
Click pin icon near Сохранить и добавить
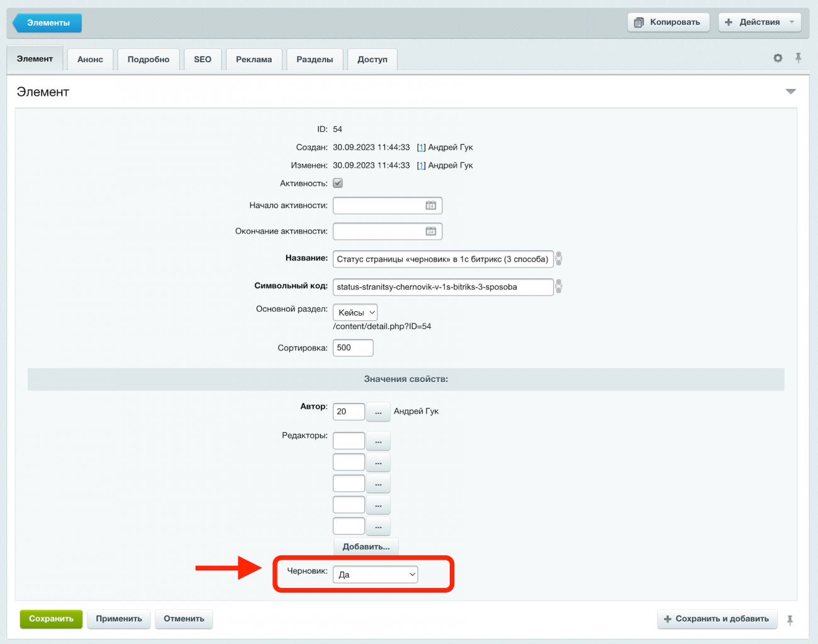(x=790, y=619)
